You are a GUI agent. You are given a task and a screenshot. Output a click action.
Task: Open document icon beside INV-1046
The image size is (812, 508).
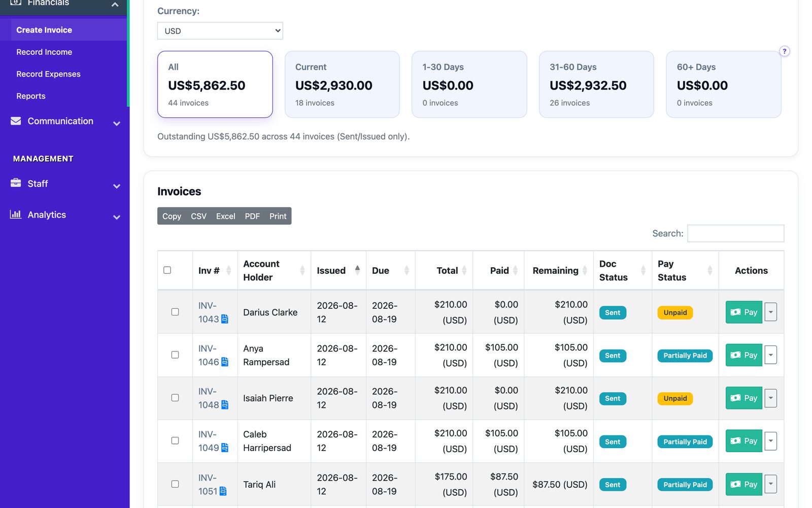[225, 362]
